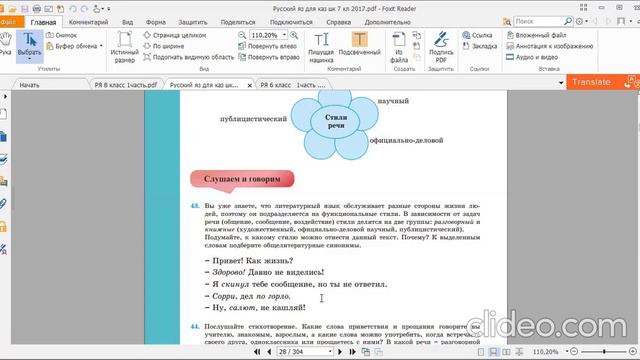Customize quick access toolbar dropdown
Image resolution: width=640 pixels, height=360 pixels.
109,9
